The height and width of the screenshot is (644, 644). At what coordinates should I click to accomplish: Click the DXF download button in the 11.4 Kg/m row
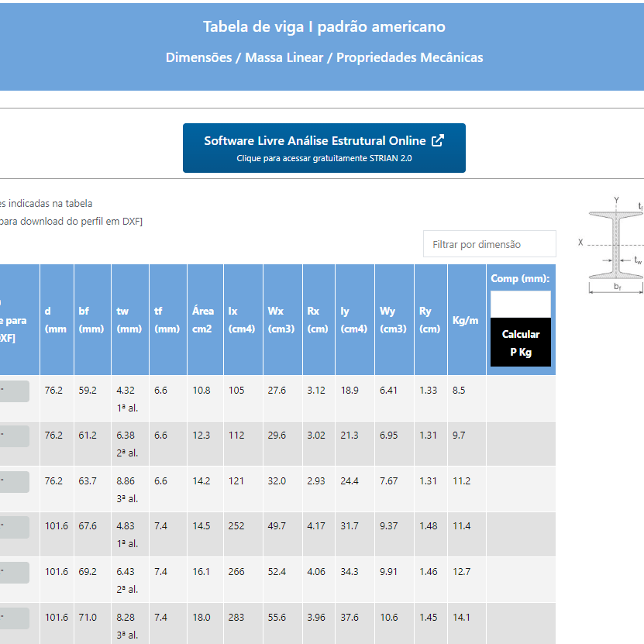pos(14,528)
